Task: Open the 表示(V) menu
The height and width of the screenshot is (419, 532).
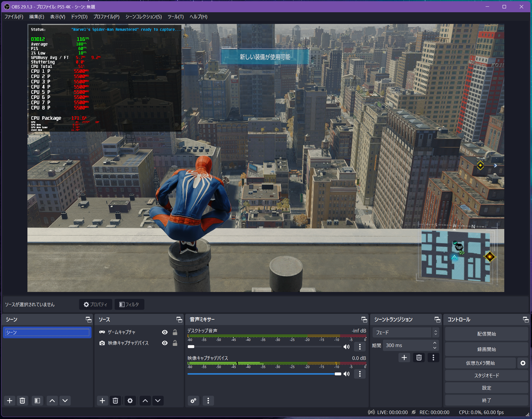Action: 57,17
